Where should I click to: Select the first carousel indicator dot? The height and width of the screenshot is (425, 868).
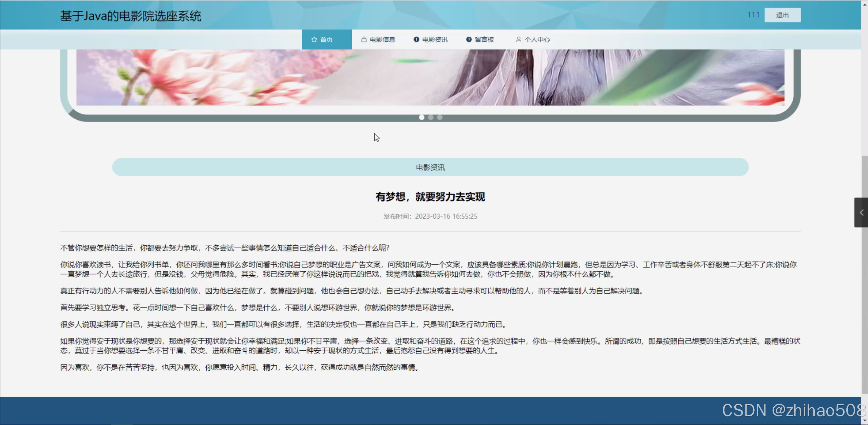[x=421, y=117]
